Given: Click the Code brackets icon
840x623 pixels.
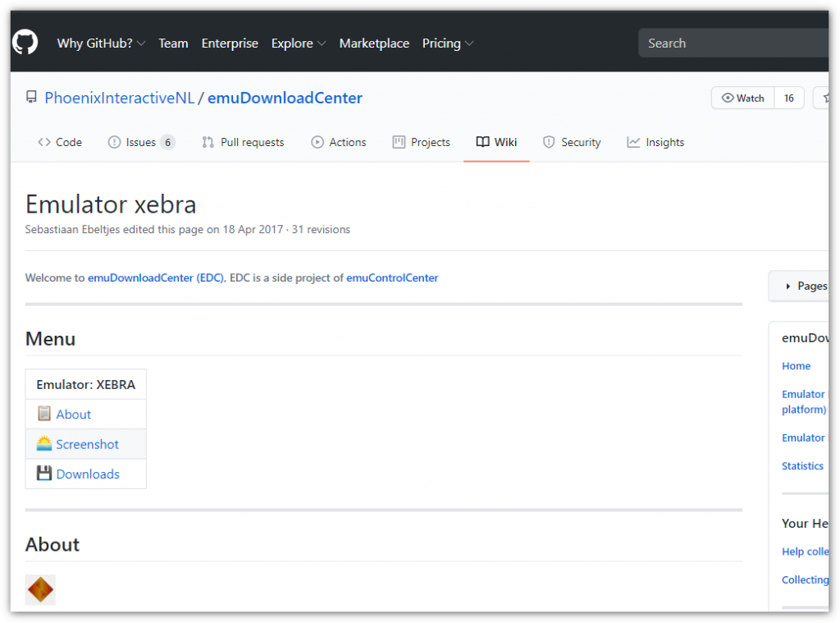Looking at the screenshot, I should point(44,142).
